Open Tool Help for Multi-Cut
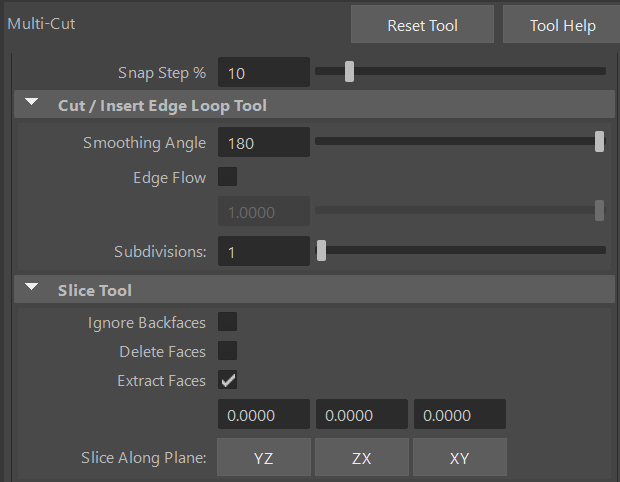 point(562,26)
